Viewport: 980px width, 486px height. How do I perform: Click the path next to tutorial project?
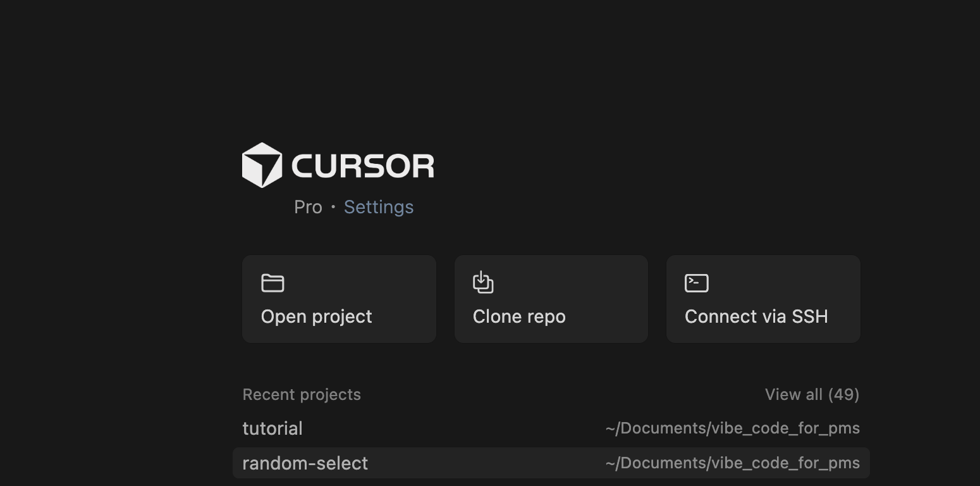pyautogui.click(x=732, y=428)
